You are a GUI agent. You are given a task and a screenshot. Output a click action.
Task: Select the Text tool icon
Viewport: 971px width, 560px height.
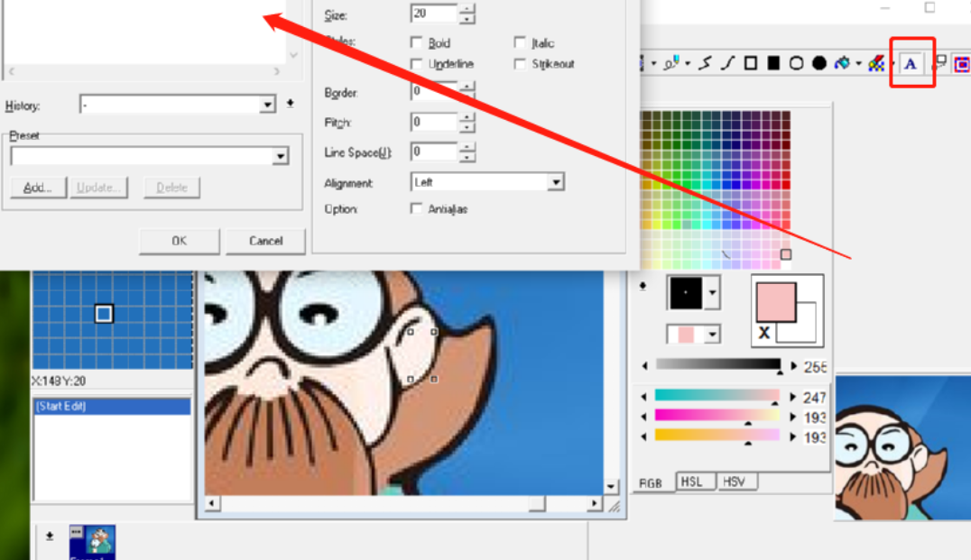(x=911, y=63)
